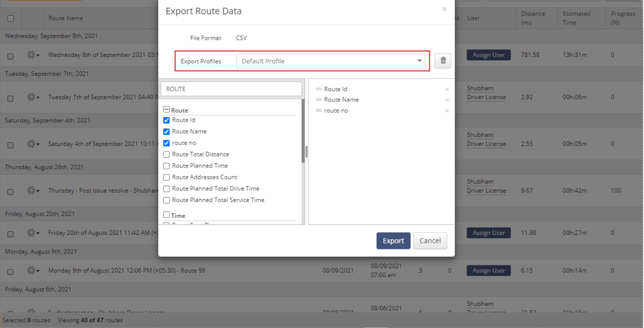
Task: Remove Route Id from selected columns
Action: click(x=447, y=89)
